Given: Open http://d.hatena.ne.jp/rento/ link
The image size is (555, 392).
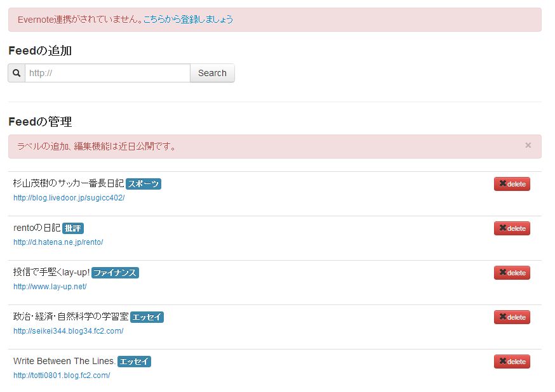Looking at the screenshot, I should pos(58,242).
